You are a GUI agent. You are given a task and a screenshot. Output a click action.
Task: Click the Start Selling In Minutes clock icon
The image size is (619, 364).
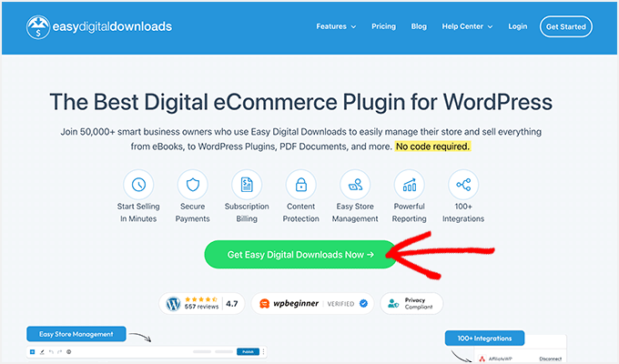[x=138, y=186]
